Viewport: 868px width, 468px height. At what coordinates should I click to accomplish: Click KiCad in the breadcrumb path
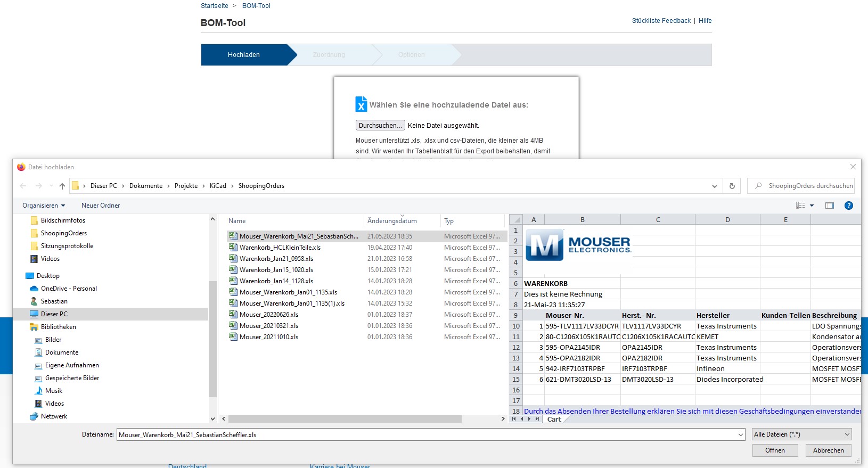click(218, 186)
